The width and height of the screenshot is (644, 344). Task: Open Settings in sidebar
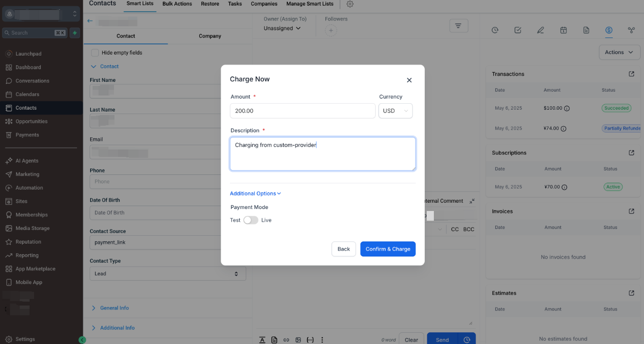pos(25,339)
